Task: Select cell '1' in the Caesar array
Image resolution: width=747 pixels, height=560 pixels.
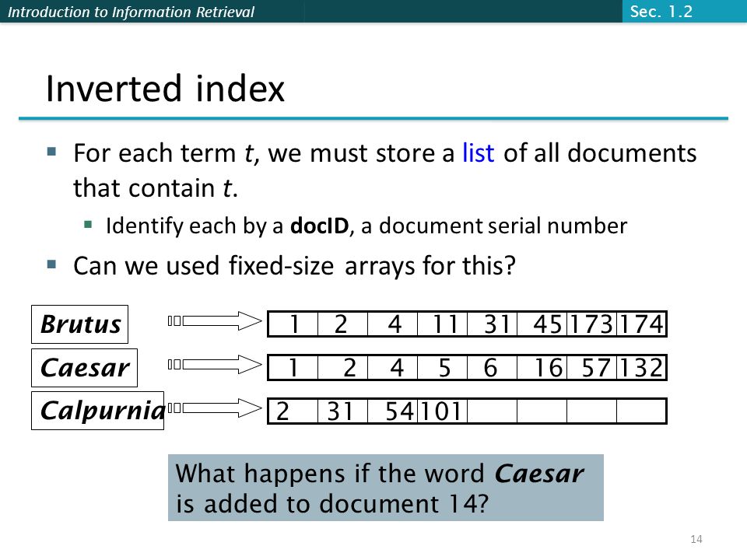Action: pyautogui.click(x=293, y=368)
